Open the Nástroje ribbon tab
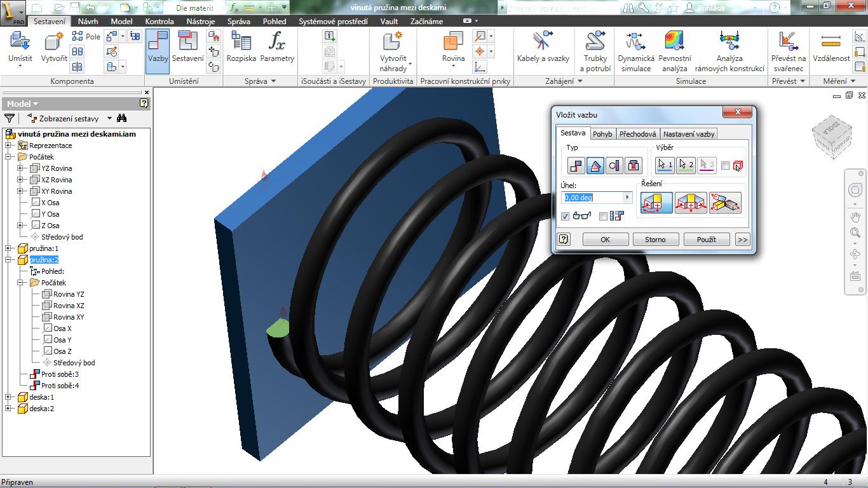The height and width of the screenshot is (488, 868). coord(201,21)
